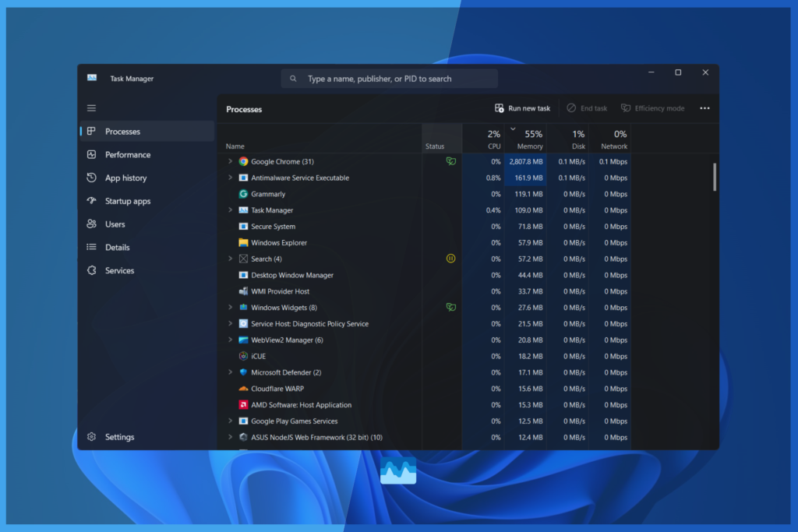Click the process search input field
This screenshot has height=532, width=798.
pos(390,79)
